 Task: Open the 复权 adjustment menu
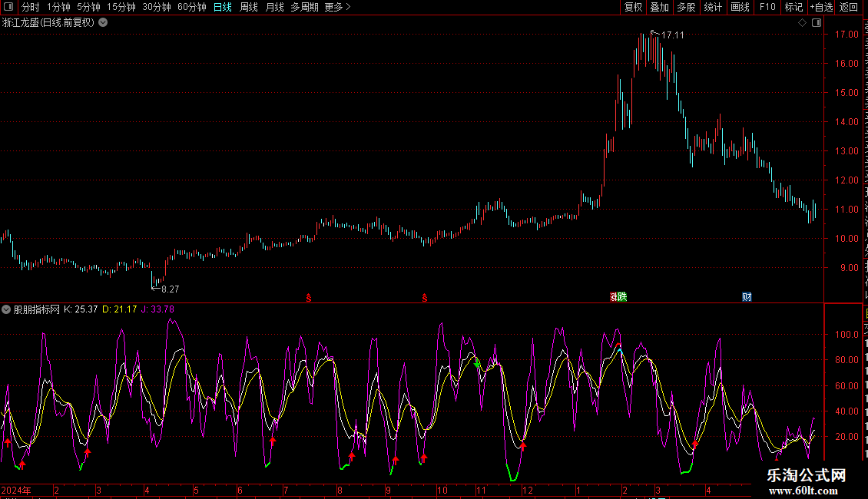click(633, 7)
